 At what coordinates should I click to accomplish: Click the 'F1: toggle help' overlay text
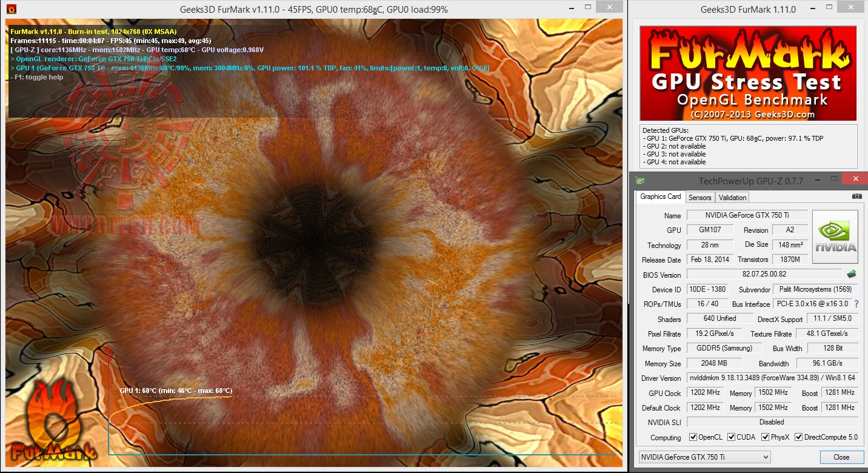click(x=37, y=77)
